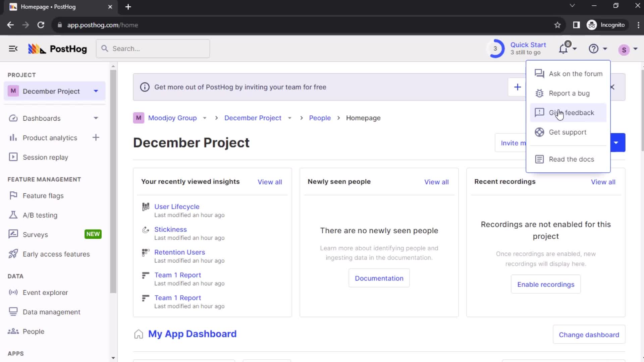Click the Documentation button
644x362 pixels.
(x=379, y=278)
